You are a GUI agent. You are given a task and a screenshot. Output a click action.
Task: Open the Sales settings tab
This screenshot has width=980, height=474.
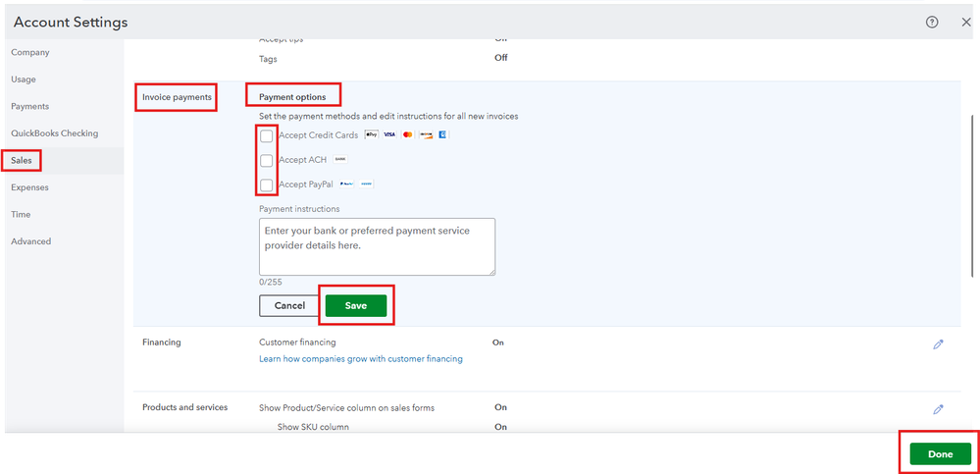[x=22, y=160]
